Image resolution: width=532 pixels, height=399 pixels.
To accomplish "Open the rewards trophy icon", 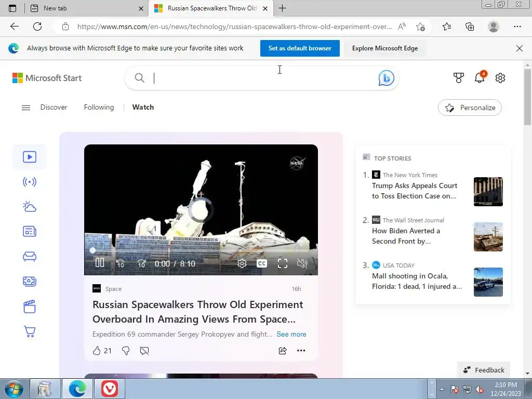I will pyautogui.click(x=458, y=78).
